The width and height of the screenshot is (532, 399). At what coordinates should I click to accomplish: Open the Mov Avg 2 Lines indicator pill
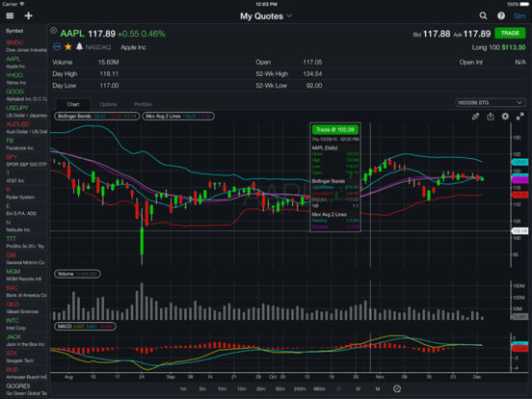178,116
